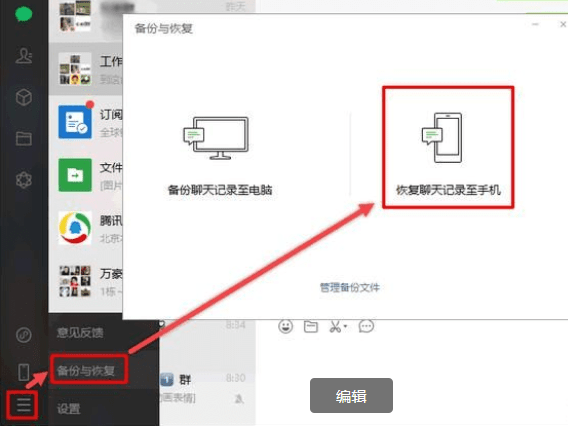Open the Moments aperture icon in sidebar
The image size is (568, 428).
click(24, 180)
